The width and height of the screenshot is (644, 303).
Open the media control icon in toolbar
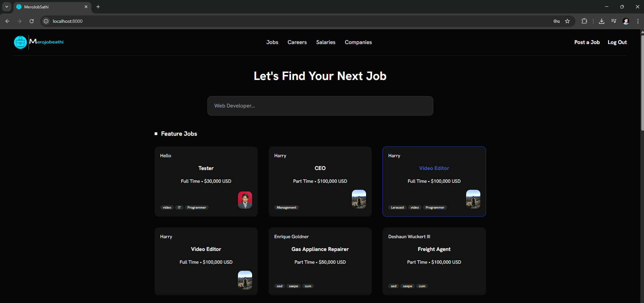click(x=614, y=21)
